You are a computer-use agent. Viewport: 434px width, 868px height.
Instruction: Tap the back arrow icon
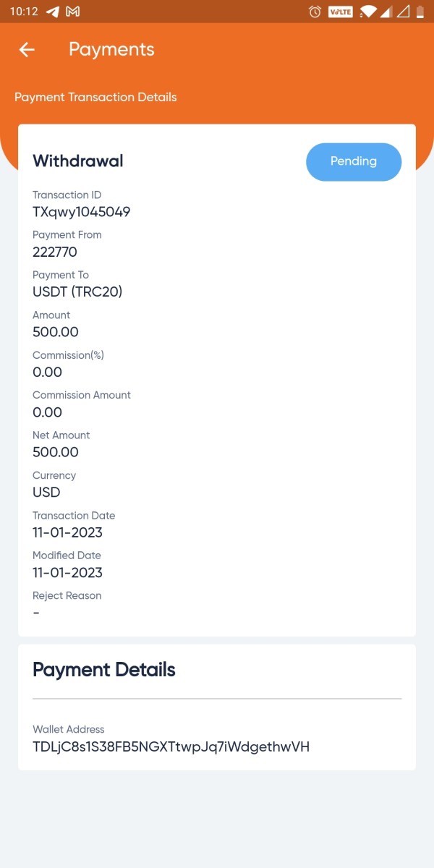pos(27,49)
